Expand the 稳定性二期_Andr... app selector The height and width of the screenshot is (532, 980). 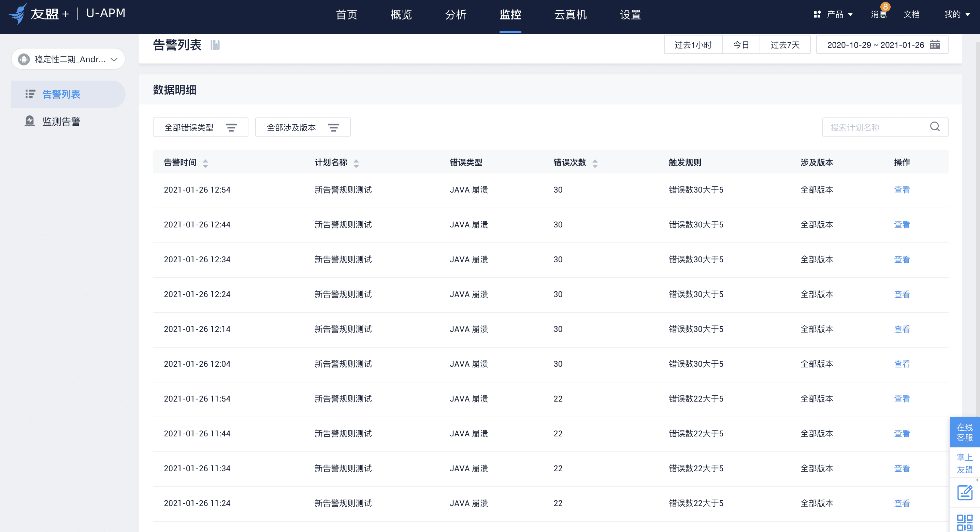tap(68, 59)
